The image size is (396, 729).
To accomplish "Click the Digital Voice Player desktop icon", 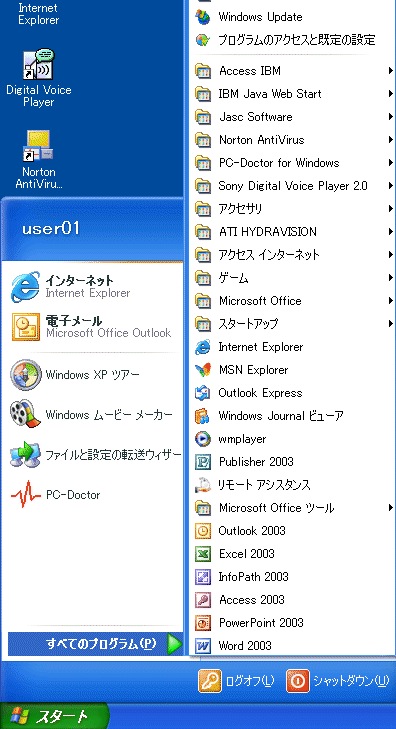I will click(x=39, y=64).
